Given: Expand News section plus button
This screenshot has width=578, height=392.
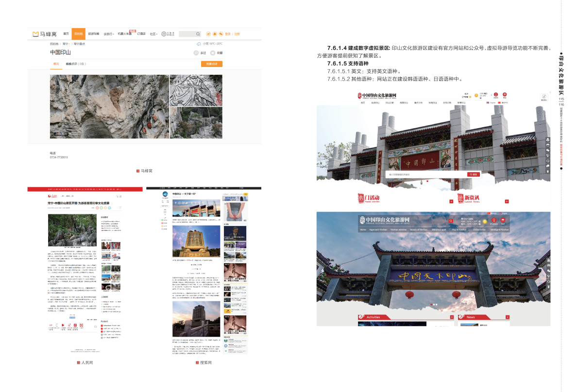Looking at the screenshot, I should [508, 317].
